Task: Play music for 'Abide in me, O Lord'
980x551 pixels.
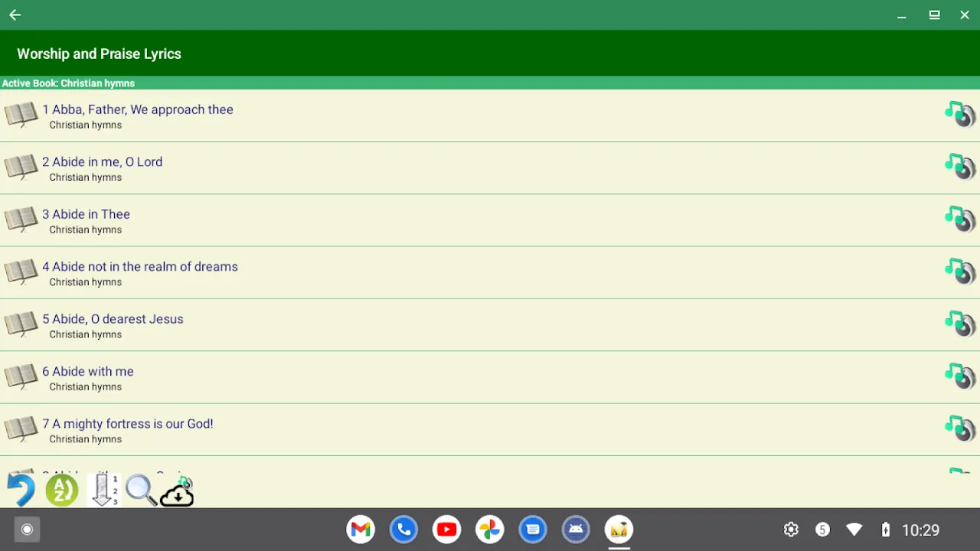Action: tap(960, 166)
